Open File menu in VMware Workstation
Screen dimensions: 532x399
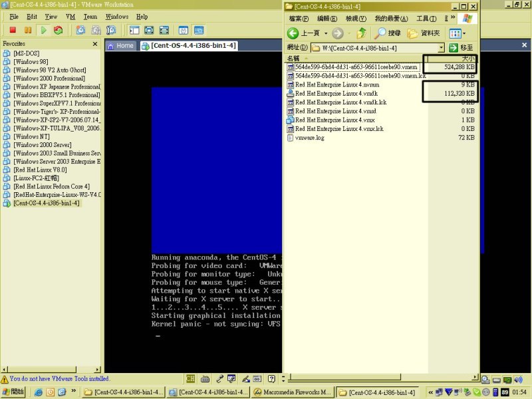[14, 17]
